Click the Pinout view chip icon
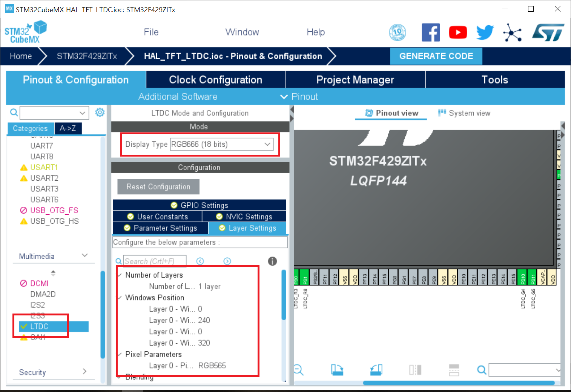571x392 pixels. (369, 113)
